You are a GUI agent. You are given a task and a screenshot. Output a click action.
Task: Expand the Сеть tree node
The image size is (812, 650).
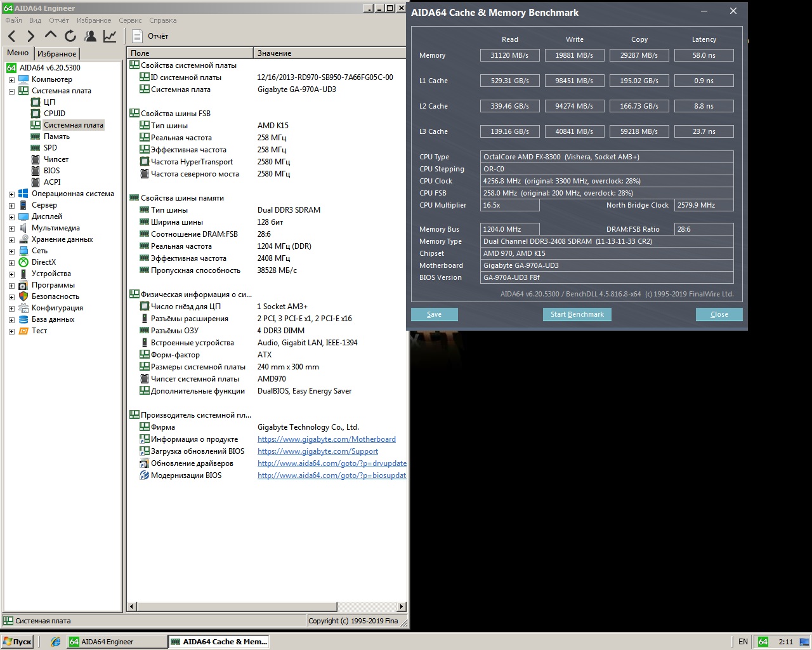point(11,251)
